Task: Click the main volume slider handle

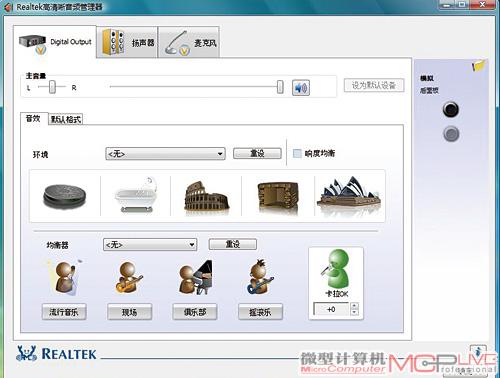Action: point(280,87)
